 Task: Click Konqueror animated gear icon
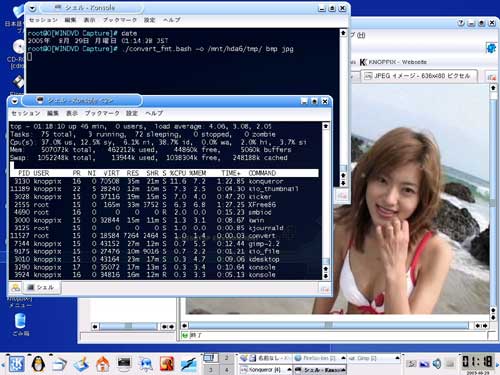(491, 48)
